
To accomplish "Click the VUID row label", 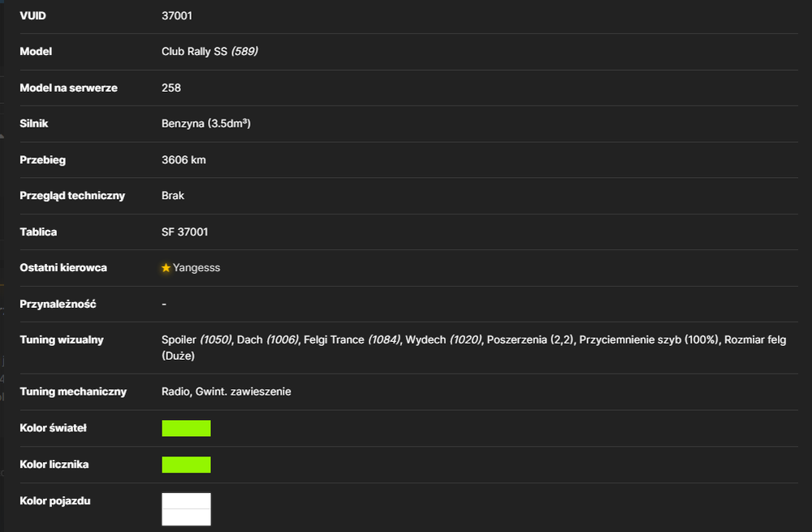I will pyautogui.click(x=32, y=15).
